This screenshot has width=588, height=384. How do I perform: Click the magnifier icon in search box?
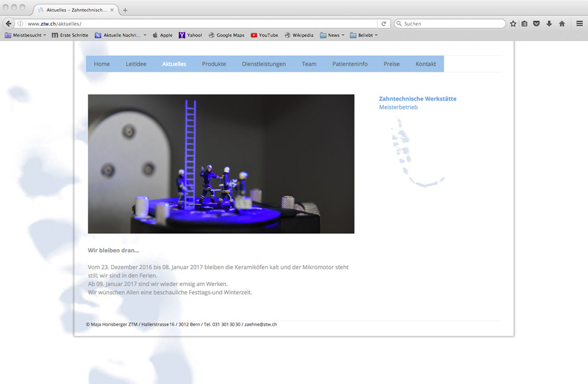pyautogui.click(x=399, y=24)
